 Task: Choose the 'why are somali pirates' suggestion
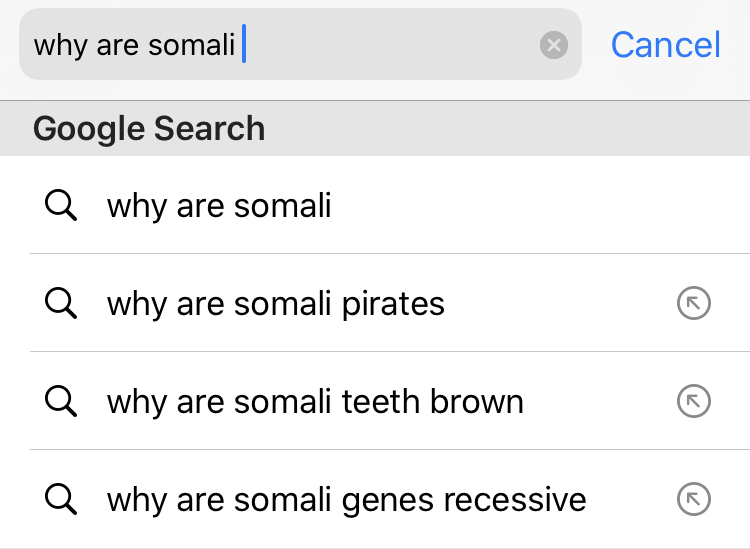pos(275,304)
